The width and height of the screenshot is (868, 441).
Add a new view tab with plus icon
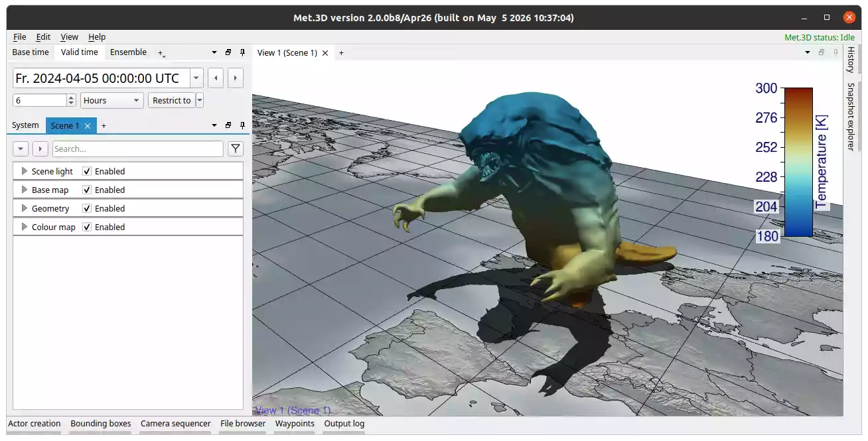342,53
